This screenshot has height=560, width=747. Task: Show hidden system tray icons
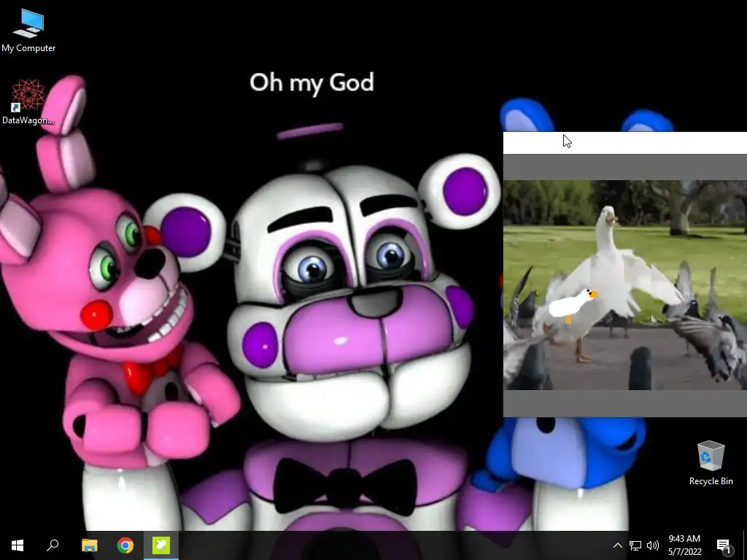click(617, 545)
